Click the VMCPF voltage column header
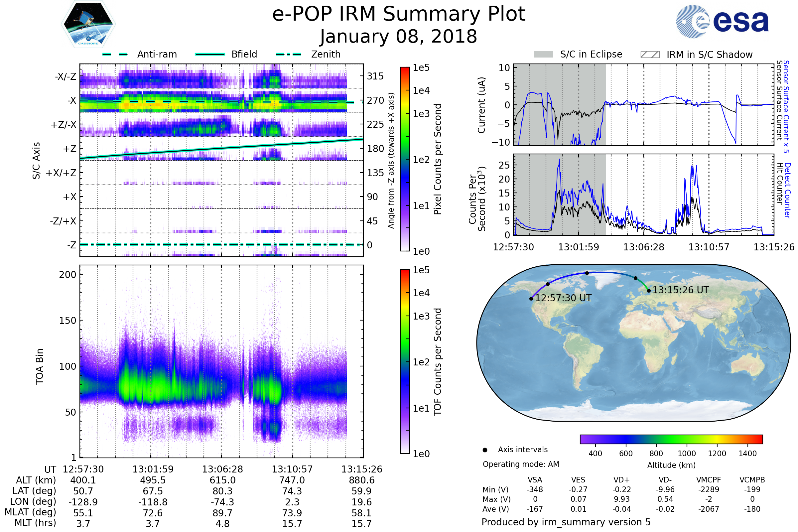The image size is (798, 532). pos(709,480)
